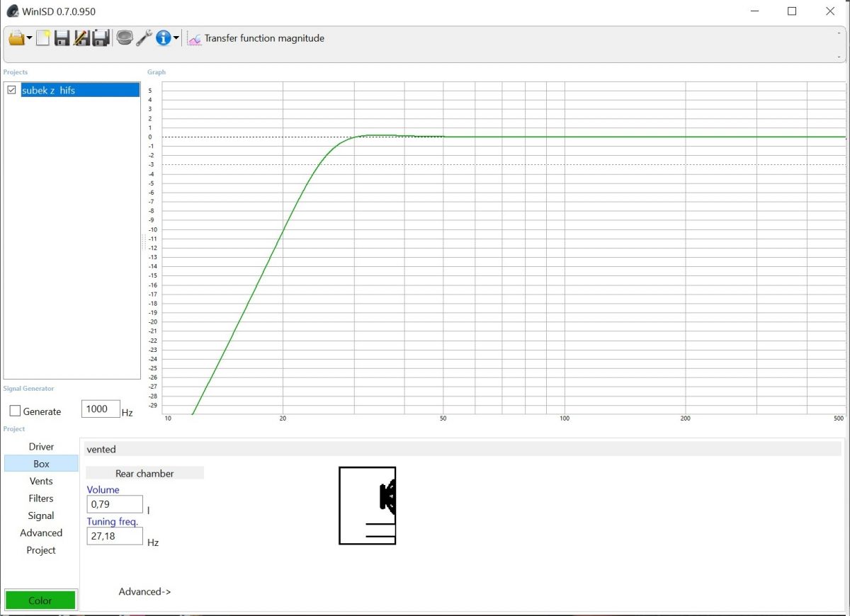Minimize the WinISD window
This screenshot has height=616, width=850.
tap(754, 11)
